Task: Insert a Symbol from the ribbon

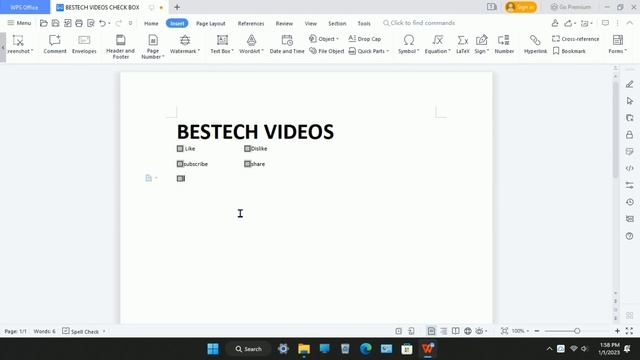Action: click(409, 44)
